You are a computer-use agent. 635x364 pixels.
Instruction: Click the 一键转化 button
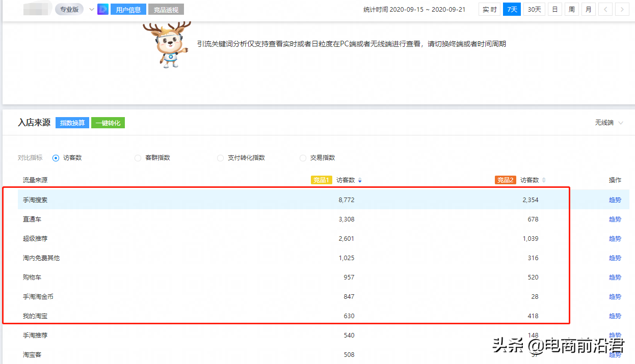[x=108, y=123]
